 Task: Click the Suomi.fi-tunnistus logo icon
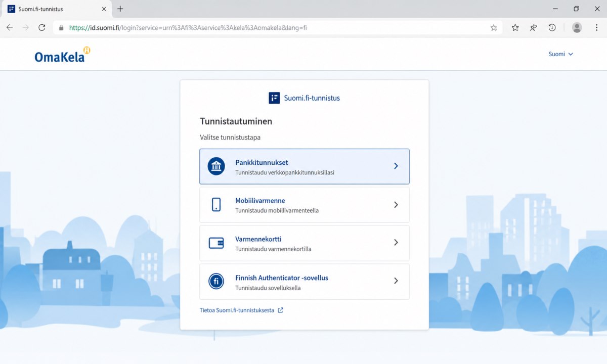click(274, 98)
